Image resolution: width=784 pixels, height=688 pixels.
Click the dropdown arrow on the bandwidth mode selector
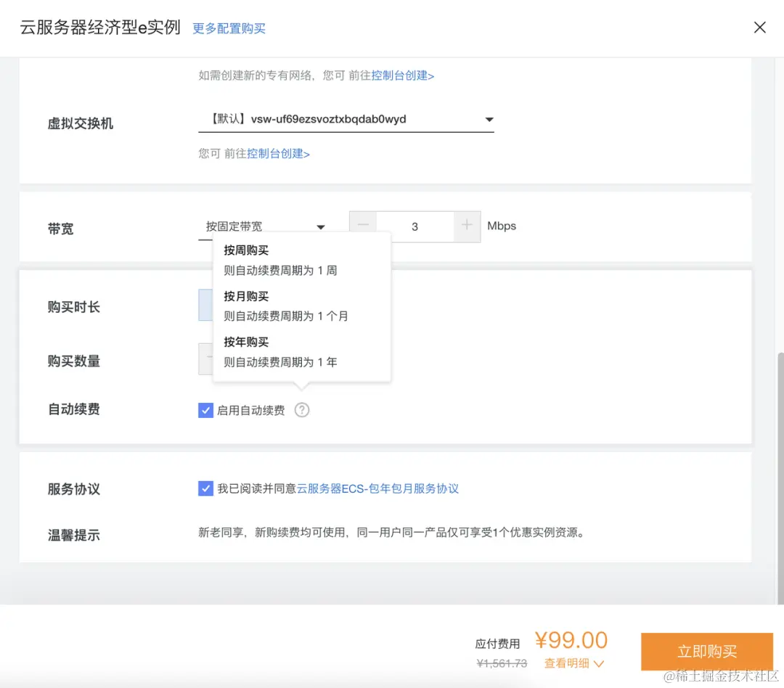click(x=320, y=226)
